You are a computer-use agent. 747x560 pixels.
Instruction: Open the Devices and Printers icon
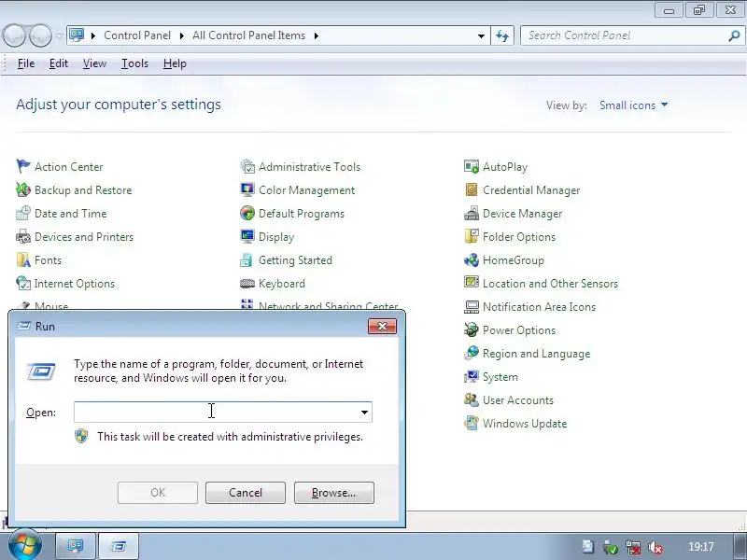(x=22, y=236)
